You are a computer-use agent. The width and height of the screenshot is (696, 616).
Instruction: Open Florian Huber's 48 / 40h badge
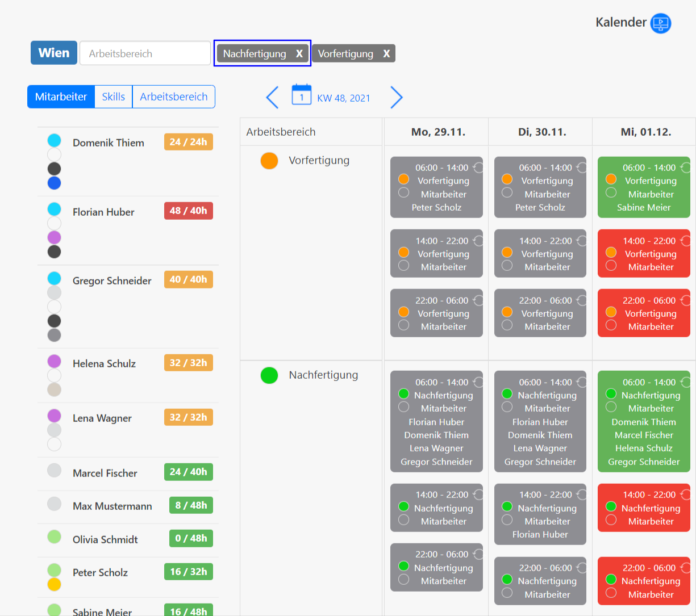click(x=188, y=211)
